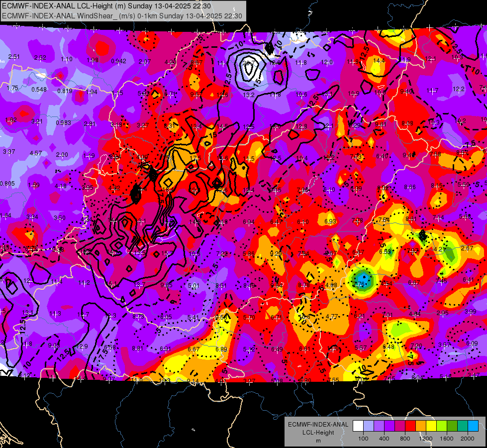Click the wind shear value 2.51

tap(14, 57)
